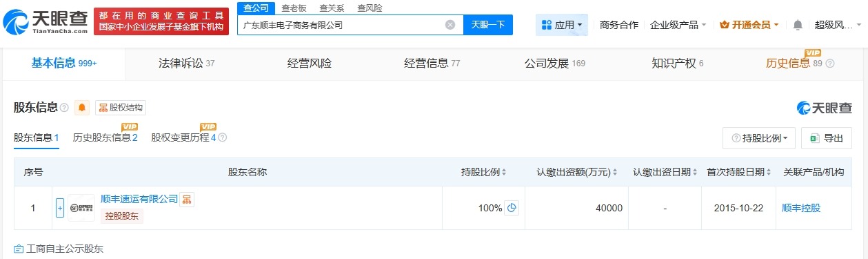Open equity structure icon beside 顺丰速运有限公司
This screenshot has width=868, height=259.
tap(187, 200)
